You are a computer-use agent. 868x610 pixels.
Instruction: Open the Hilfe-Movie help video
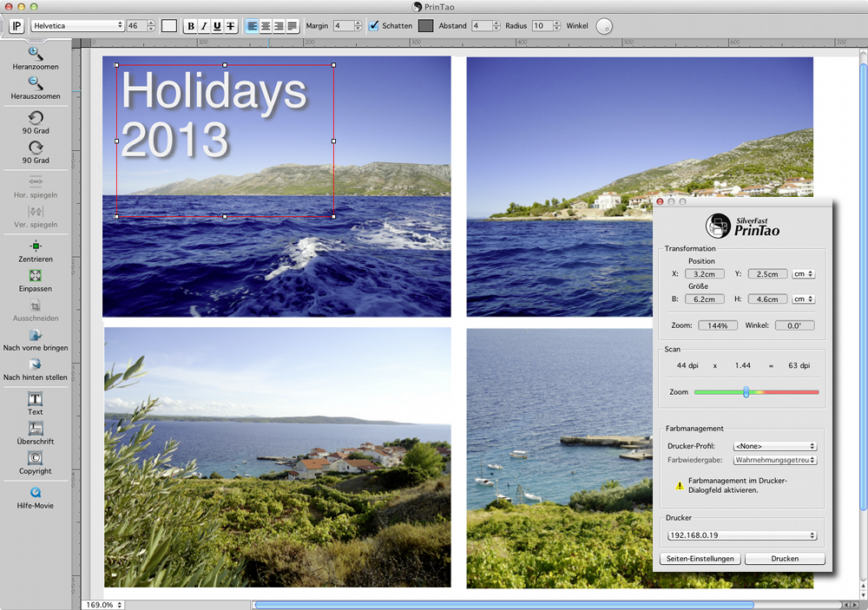pyautogui.click(x=36, y=492)
